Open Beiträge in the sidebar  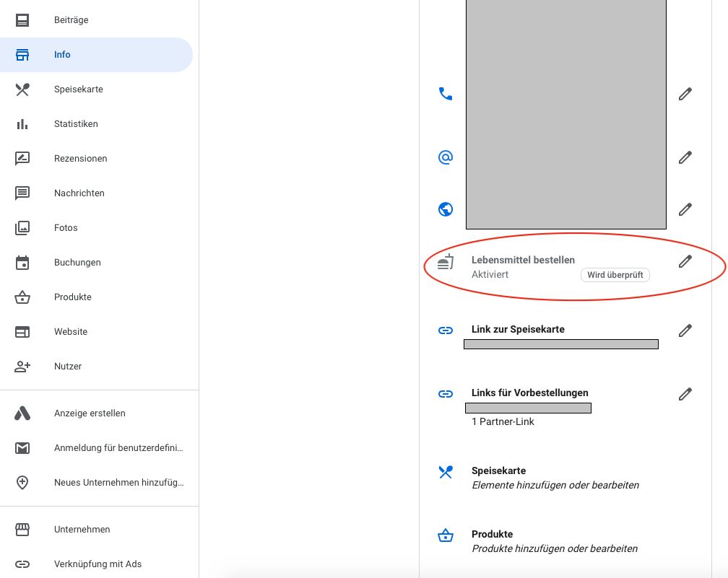pyautogui.click(x=71, y=20)
